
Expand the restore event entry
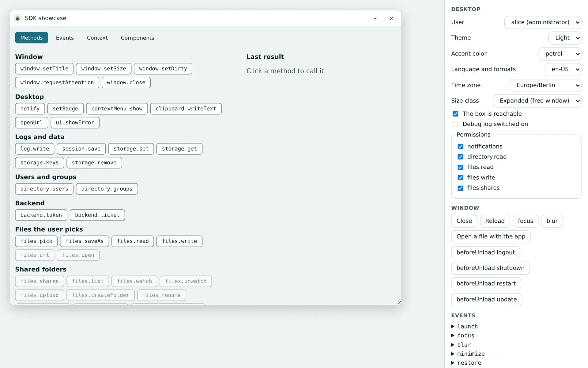[x=466, y=363]
